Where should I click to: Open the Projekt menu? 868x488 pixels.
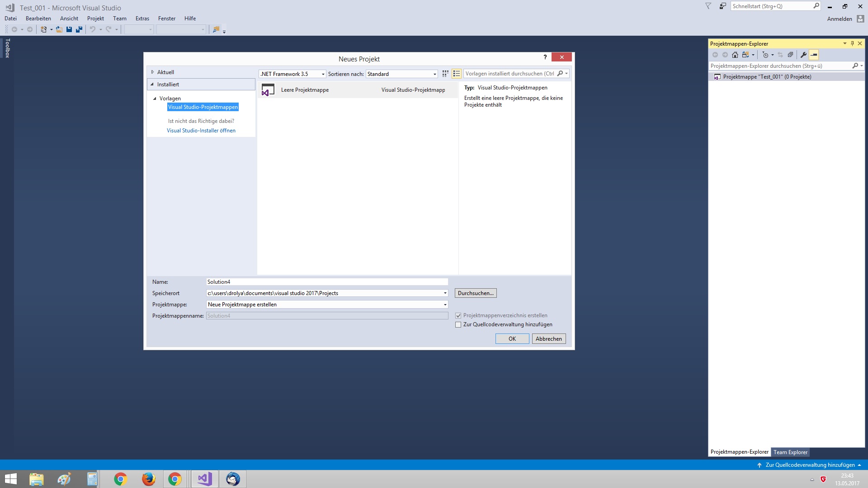tap(95, 19)
